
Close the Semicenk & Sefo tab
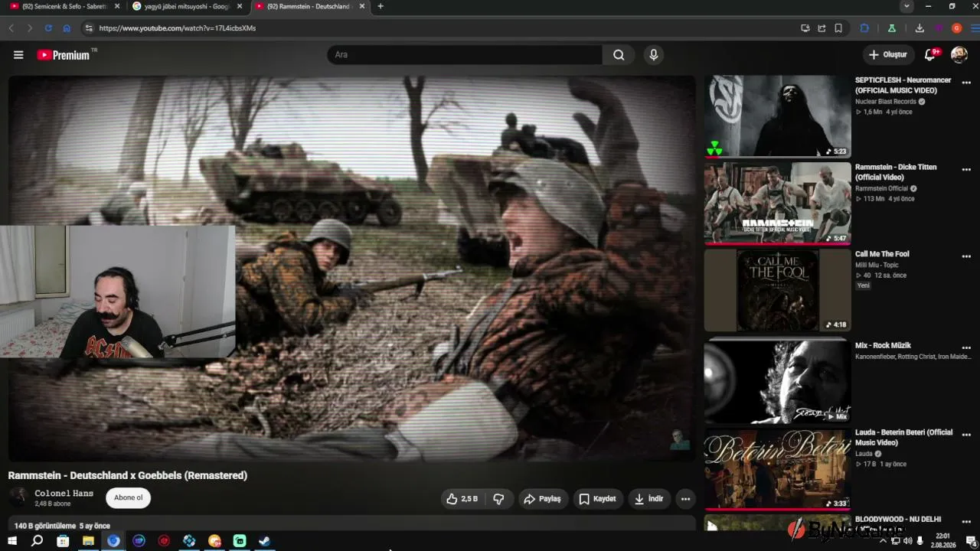pyautogui.click(x=117, y=6)
